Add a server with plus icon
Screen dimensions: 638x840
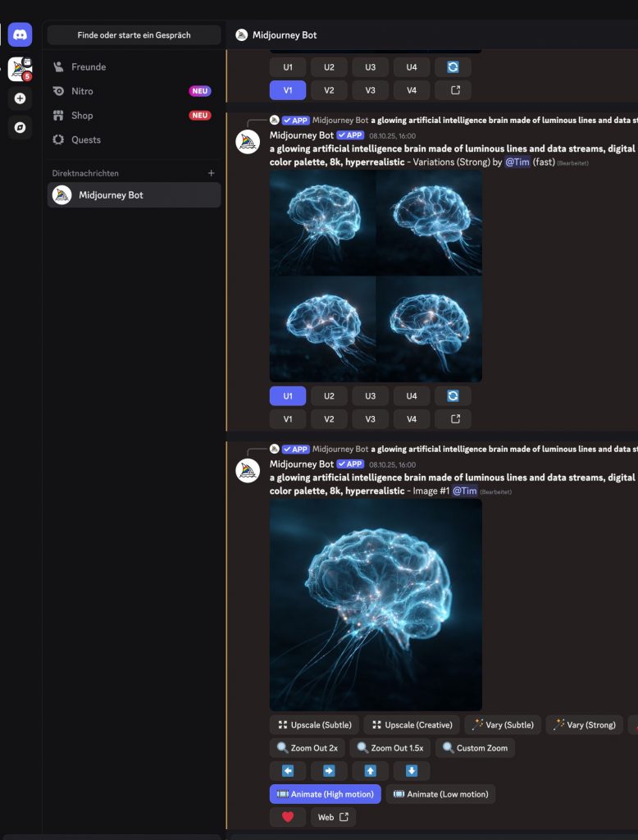coord(20,98)
